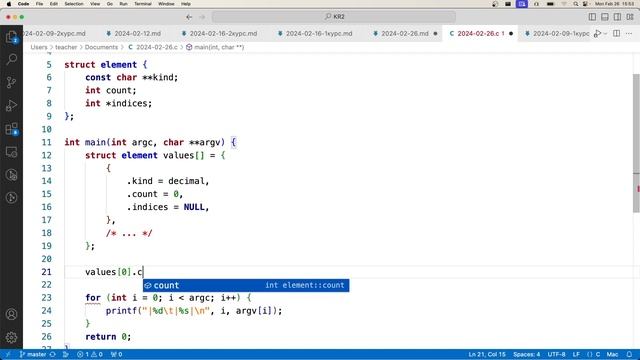Change encoding via UTF-8 status item
This screenshot has height=360, width=640.
click(x=556, y=354)
